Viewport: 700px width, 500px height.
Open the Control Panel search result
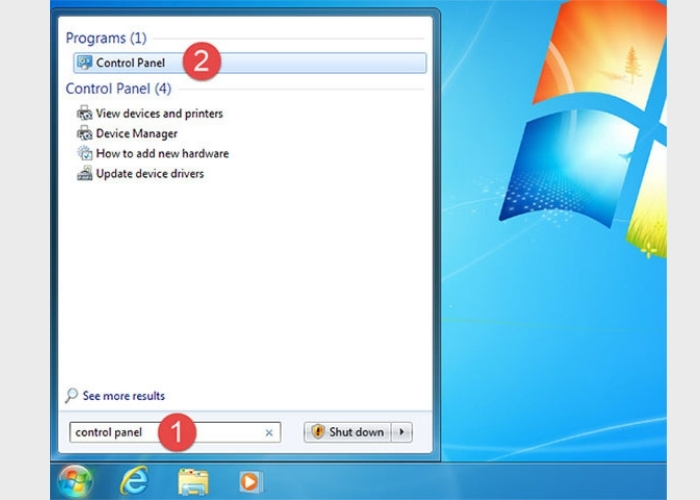130,63
